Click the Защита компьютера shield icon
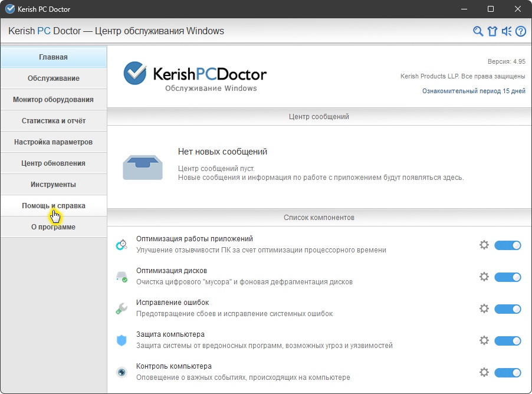 click(x=121, y=340)
